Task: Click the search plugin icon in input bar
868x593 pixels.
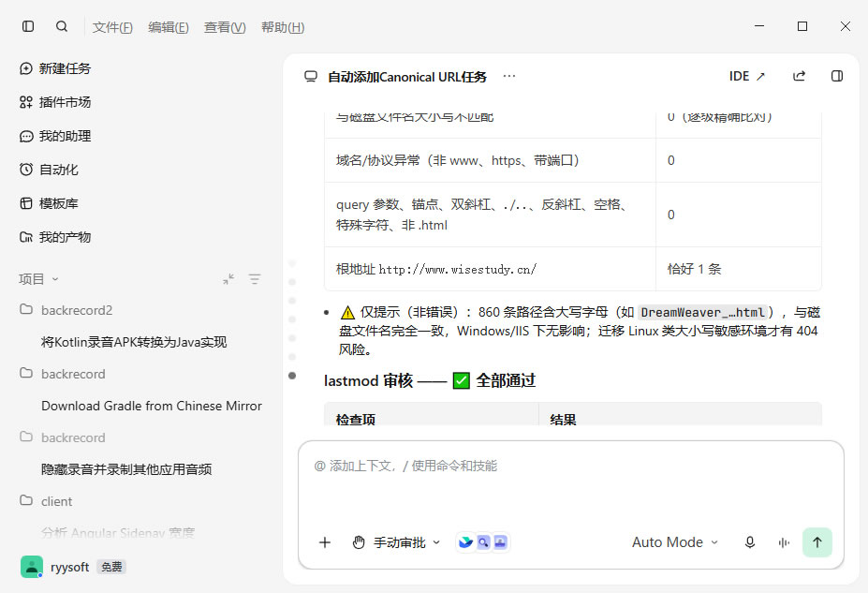Action: 483,542
